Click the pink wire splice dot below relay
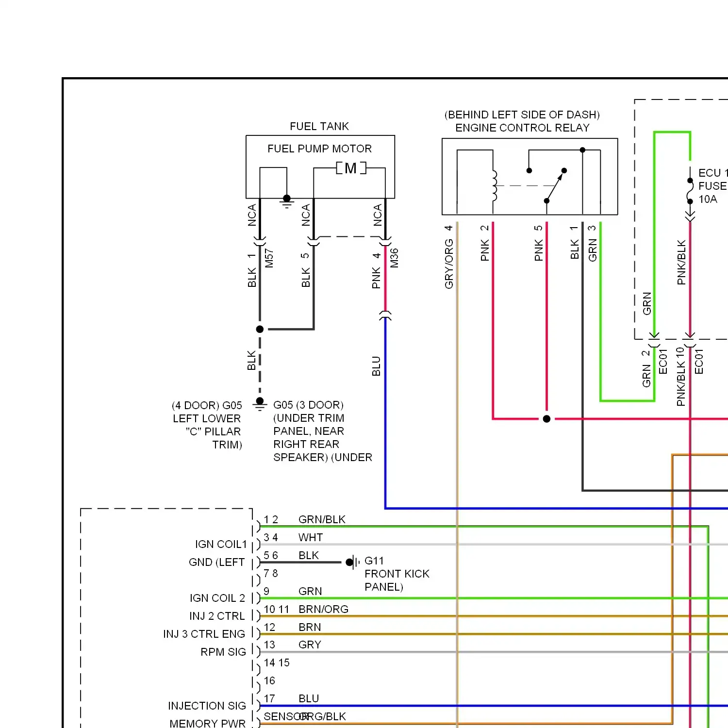This screenshot has width=728, height=728. [x=546, y=419]
